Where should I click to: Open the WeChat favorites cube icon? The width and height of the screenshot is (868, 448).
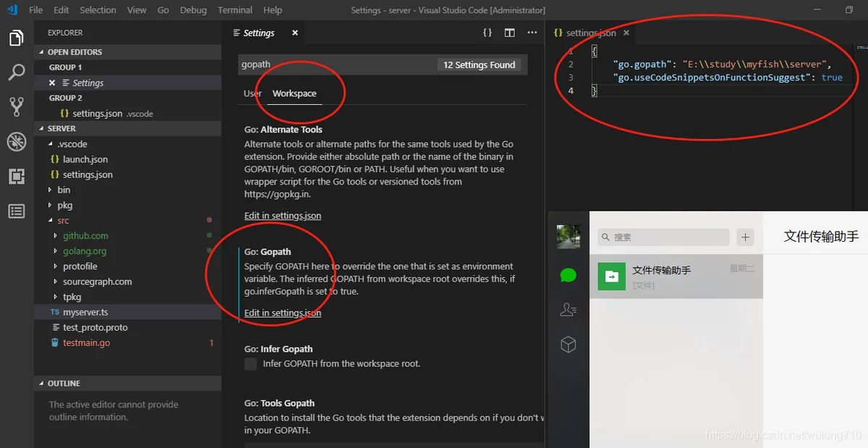[569, 345]
